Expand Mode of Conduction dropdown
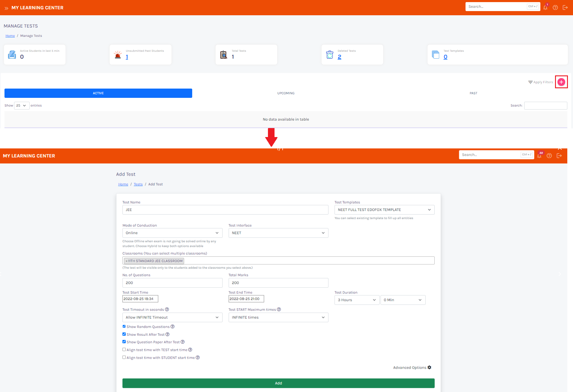 [x=172, y=233]
